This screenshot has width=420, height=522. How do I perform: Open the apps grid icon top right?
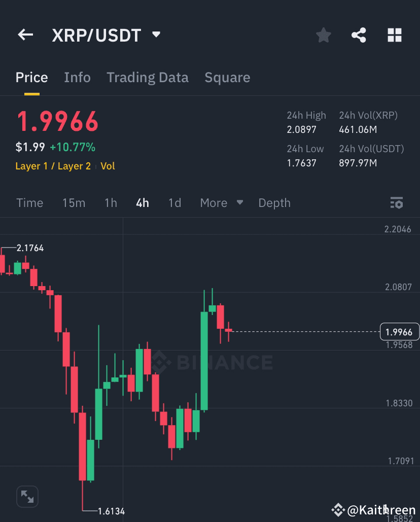395,35
